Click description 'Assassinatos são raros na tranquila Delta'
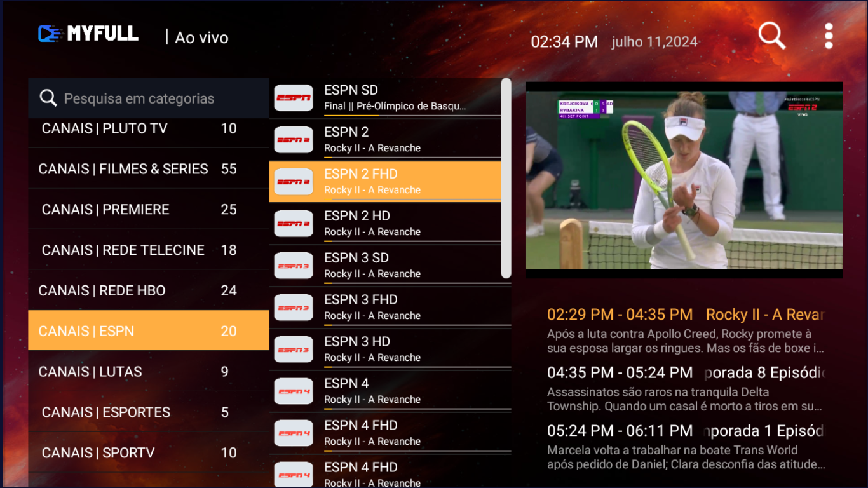 click(x=686, y=399)
